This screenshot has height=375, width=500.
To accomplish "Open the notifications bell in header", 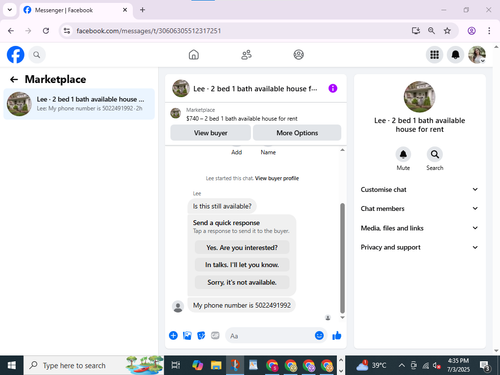I will tap(455, 55).
